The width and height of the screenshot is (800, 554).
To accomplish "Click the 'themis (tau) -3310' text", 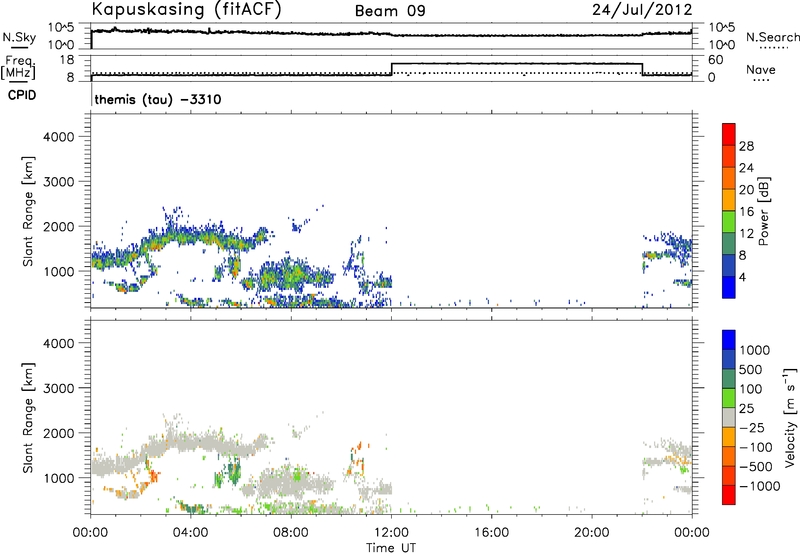I will 158,99.
